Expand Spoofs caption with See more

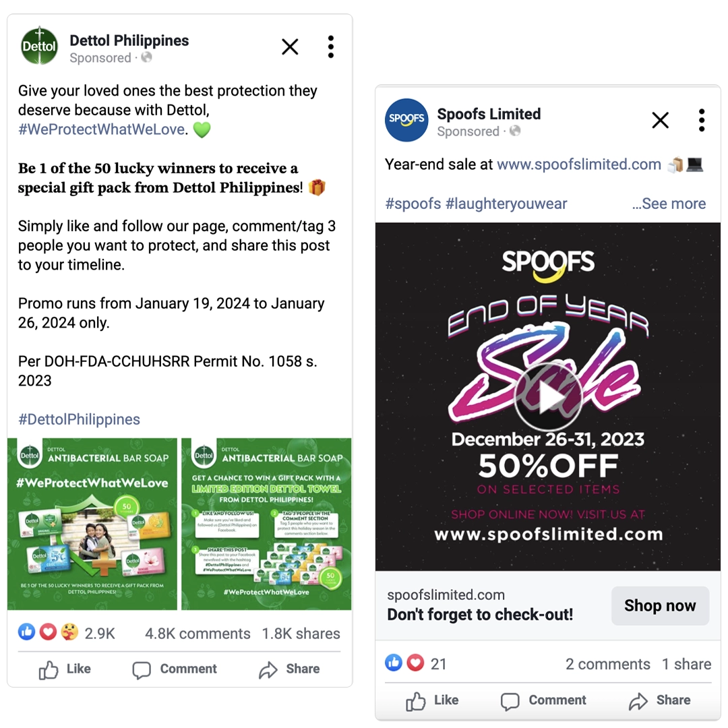(669, 204)
